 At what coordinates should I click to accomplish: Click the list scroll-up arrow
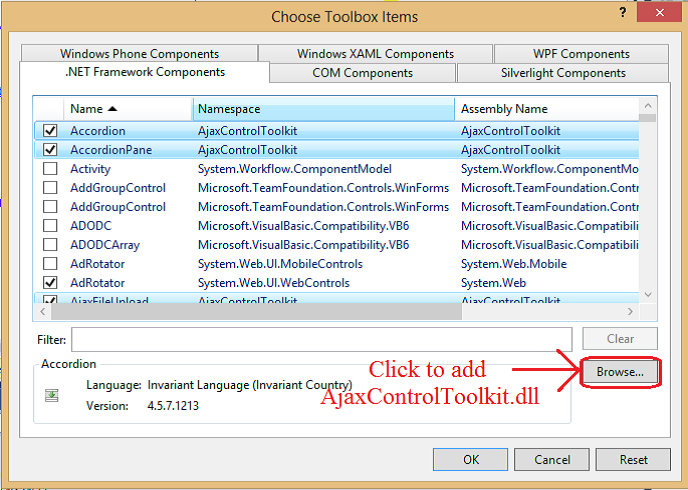click(648, 106)
